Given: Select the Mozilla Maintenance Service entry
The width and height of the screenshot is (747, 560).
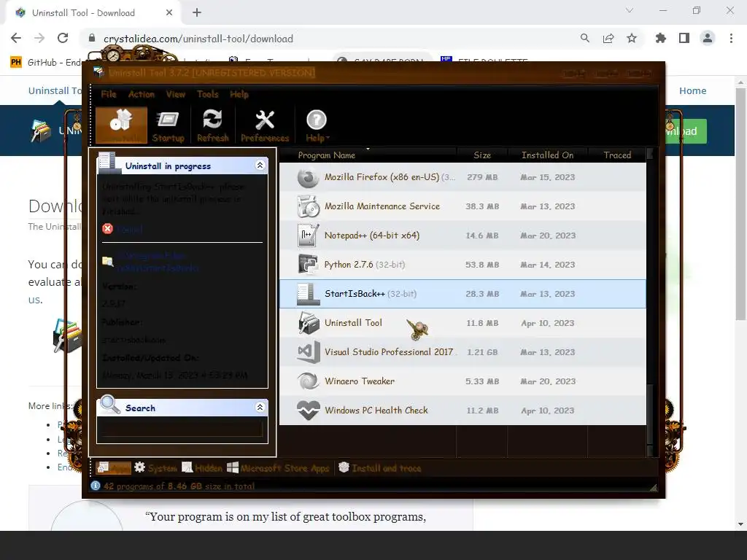Looking at the screenshot, I should [x=462, y=206].
